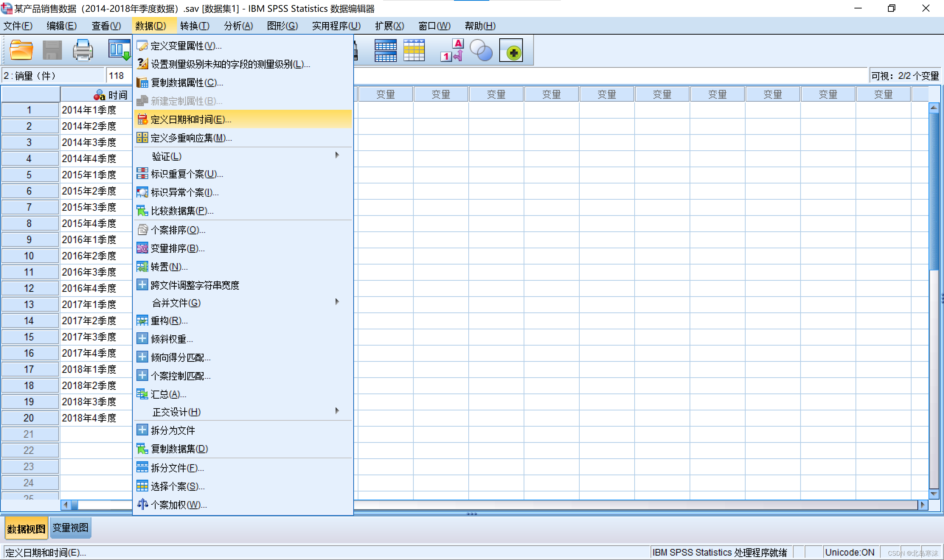The height and width of the screenshot is (560, 944).
Task: Open the Transform (转换) menu
Action: coord(195,26)
